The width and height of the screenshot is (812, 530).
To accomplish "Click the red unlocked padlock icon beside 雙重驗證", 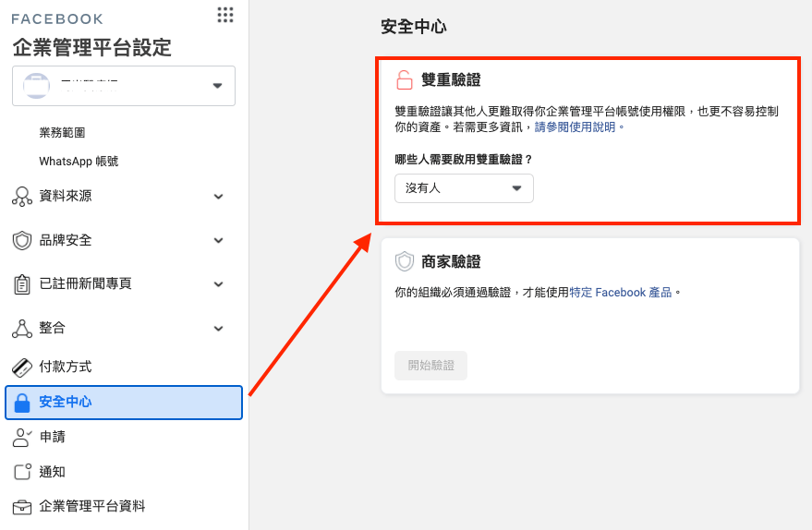I will 404,80.
